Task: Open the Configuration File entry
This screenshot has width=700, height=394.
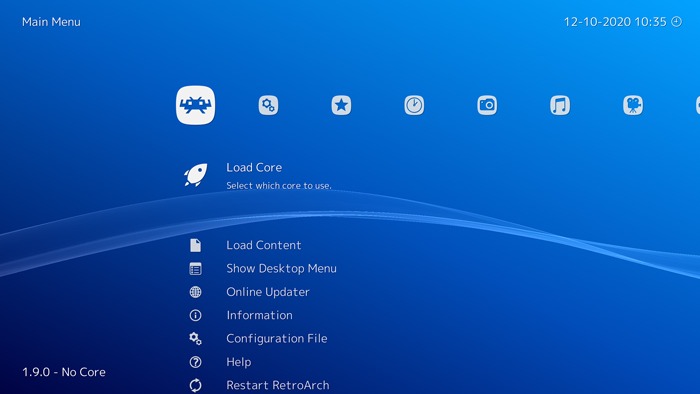Action: coord(277,339)
